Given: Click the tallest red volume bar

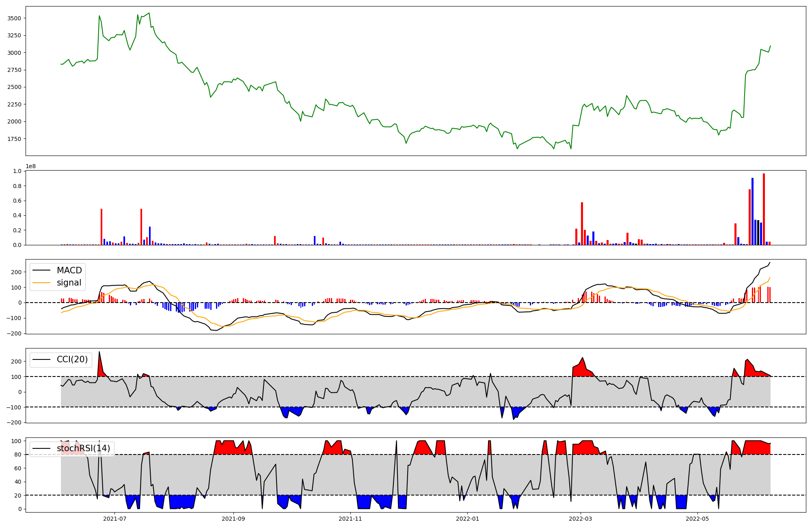Looking at the screenshot, I should coord(764,209).
